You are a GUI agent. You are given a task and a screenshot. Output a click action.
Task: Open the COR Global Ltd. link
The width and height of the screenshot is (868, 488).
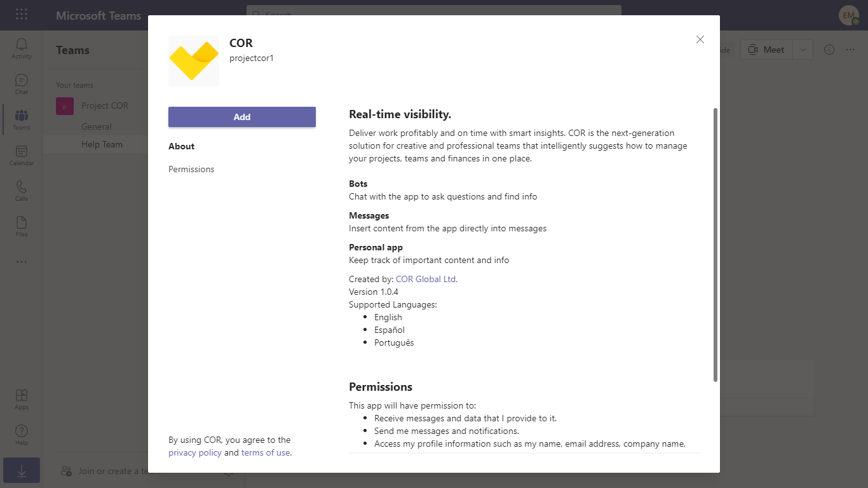pyautogui.click(x=426, y=279)
